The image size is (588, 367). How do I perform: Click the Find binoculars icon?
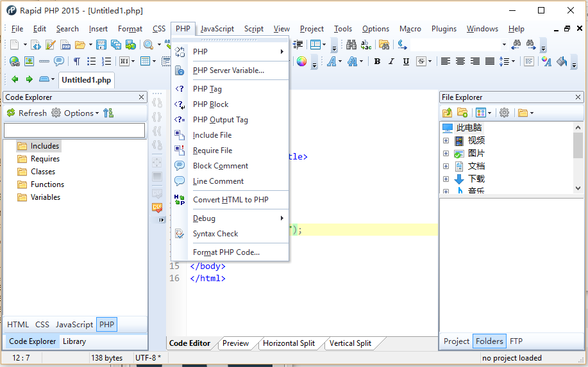(351, 45)
